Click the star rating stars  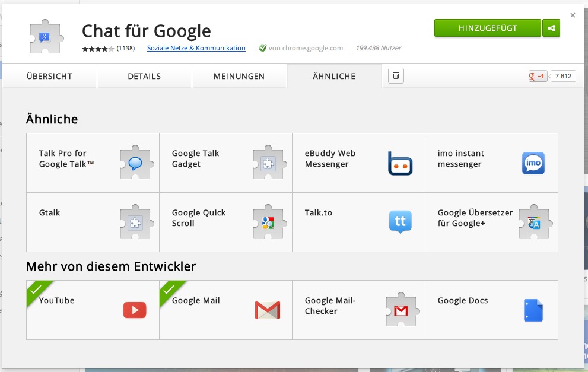click(x=98, y=49)
